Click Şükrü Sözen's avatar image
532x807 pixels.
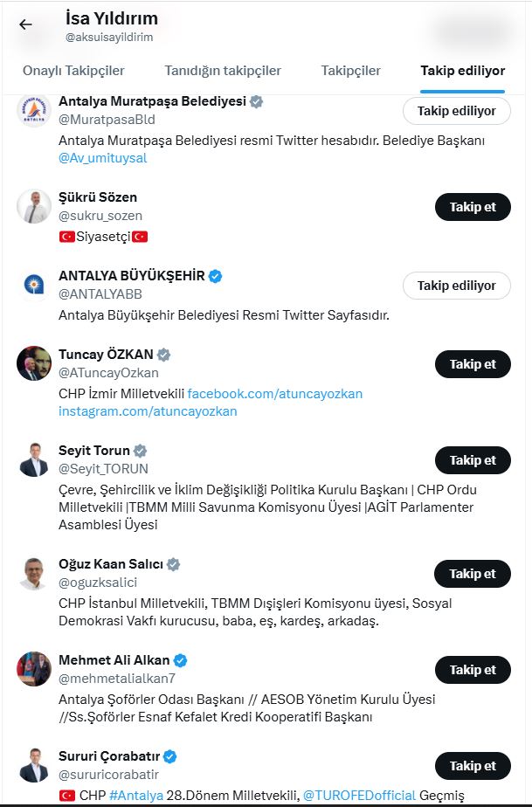pos(33,205)
